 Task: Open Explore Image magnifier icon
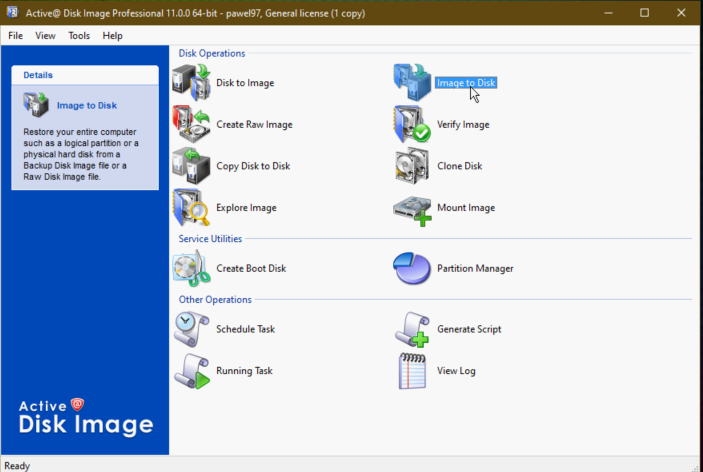point(191,208)
